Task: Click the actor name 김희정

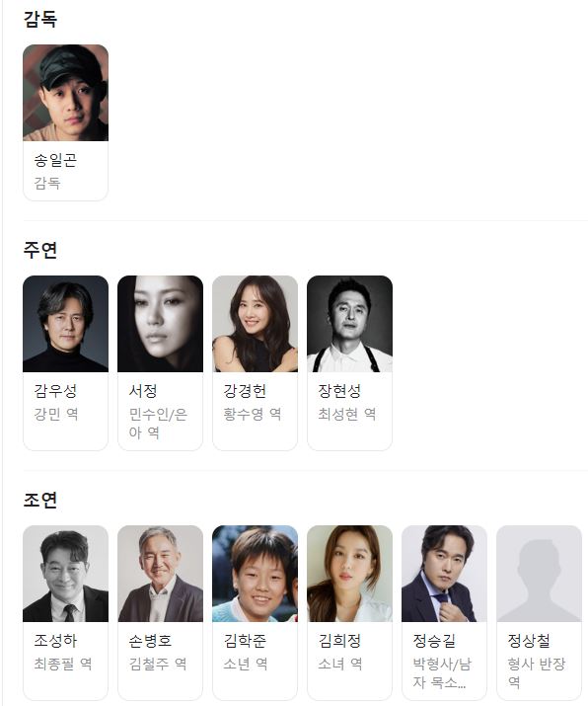Action: click(x=339, y=641)
